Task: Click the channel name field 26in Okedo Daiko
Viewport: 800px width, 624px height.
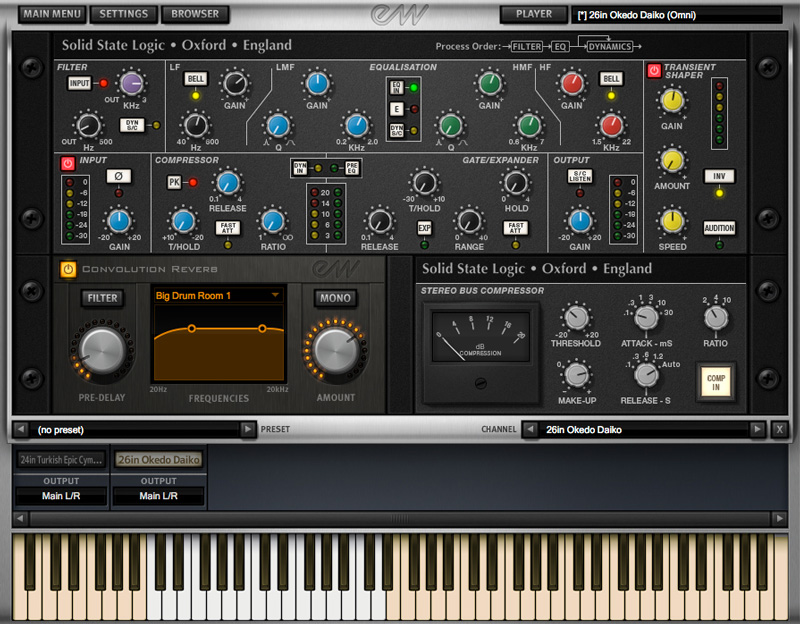Action: pyautogui.click(x=644, y=430)
